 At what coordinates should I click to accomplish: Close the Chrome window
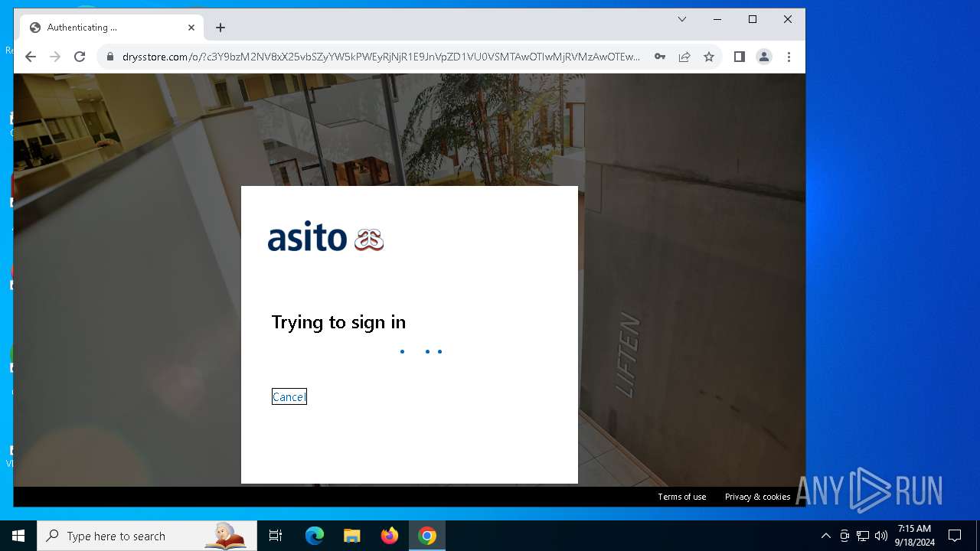(788, 19)
